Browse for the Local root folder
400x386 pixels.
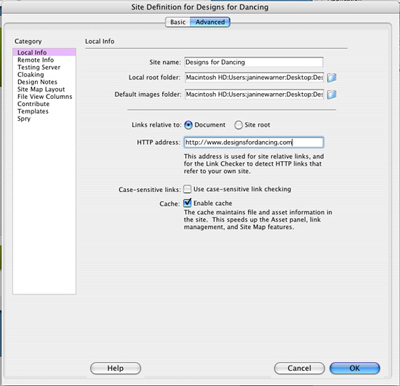(331, 78)
